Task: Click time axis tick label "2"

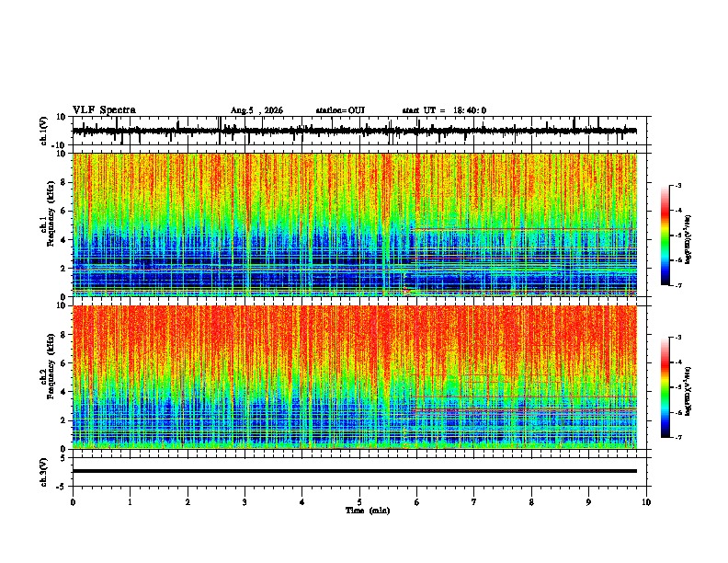Action: [x=188, y=502]
